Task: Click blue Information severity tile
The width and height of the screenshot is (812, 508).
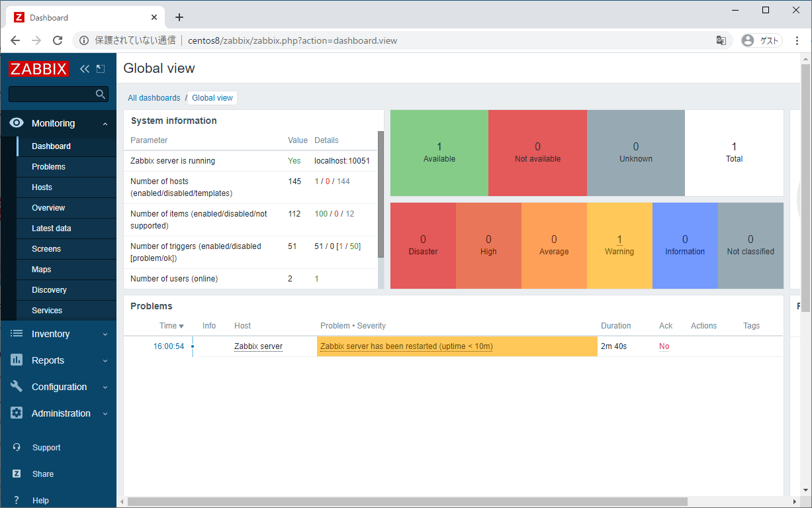Action: (685, 246)
